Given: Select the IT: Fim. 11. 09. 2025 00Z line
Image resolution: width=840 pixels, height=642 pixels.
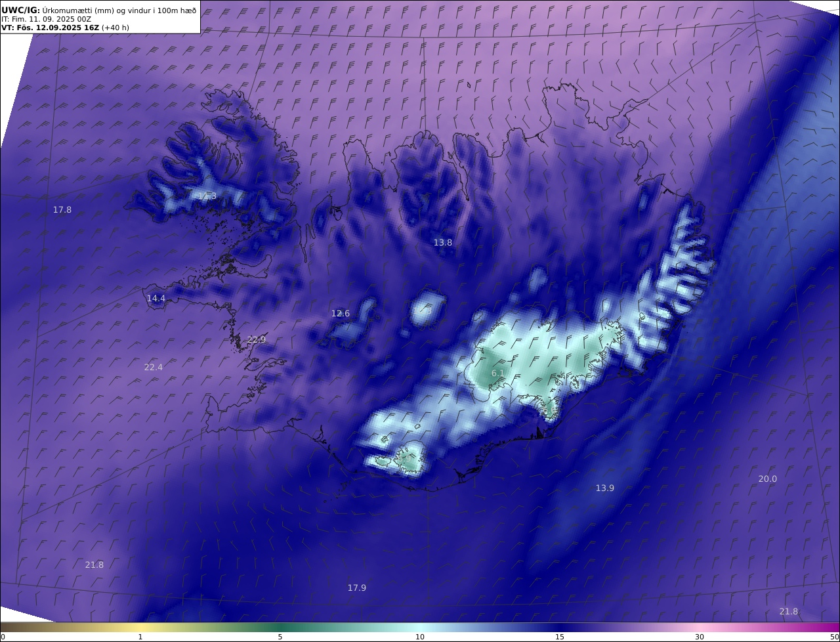Looking at the screenshot, I should (x=47, y=19).
